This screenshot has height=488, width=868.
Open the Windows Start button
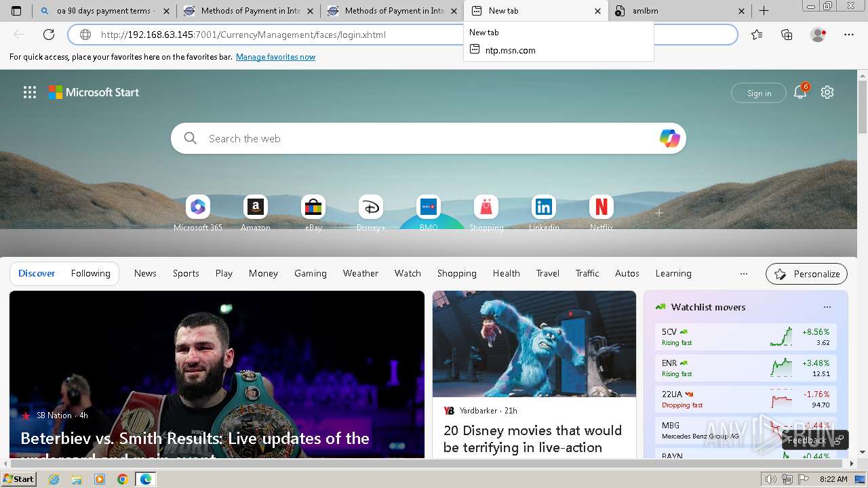[19, 479]
